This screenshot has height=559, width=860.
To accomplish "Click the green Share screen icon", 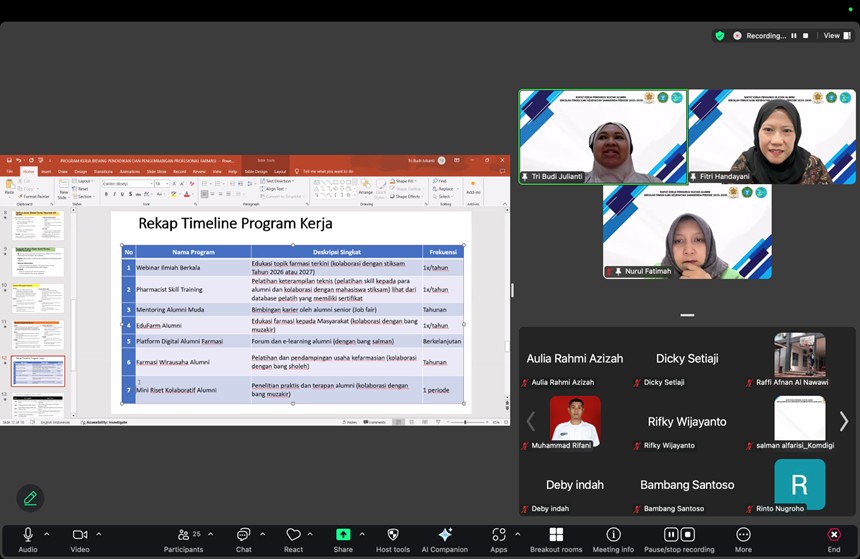I will 343,539.
